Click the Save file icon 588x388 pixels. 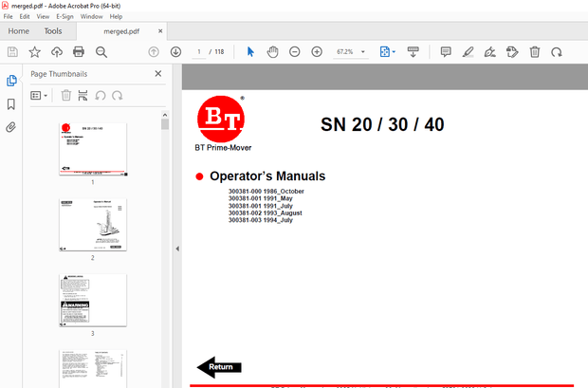click(12, 52)
